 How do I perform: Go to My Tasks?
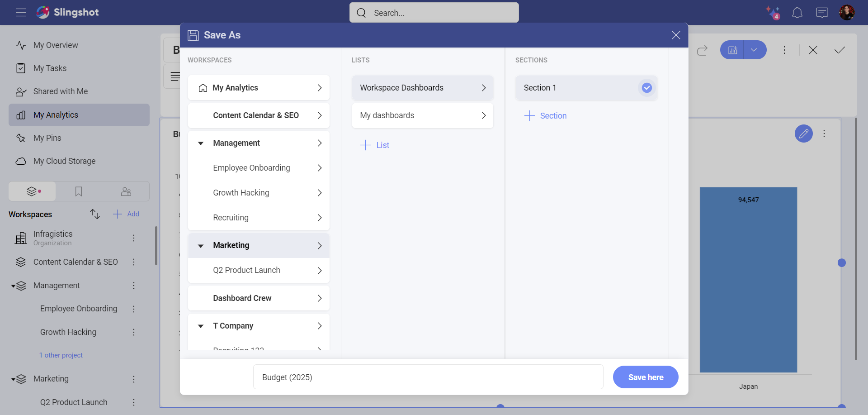pos(79,68)
